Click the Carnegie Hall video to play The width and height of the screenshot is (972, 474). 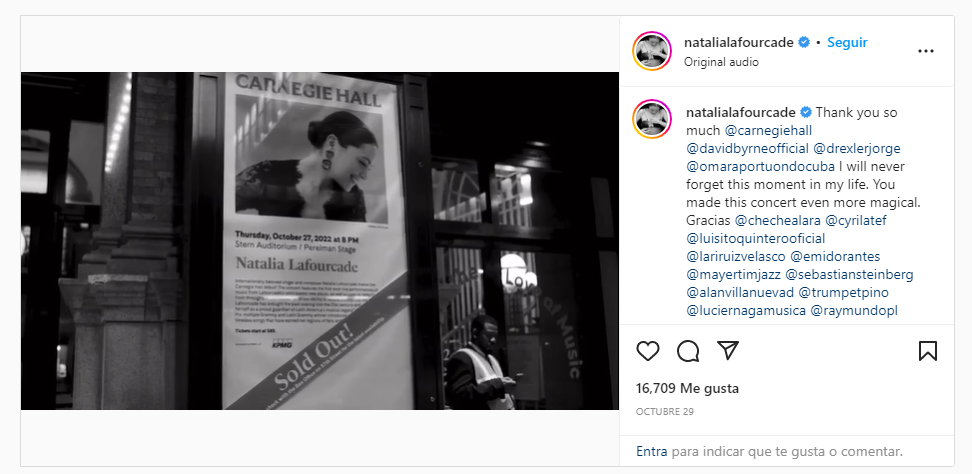(x=320, y=241)
